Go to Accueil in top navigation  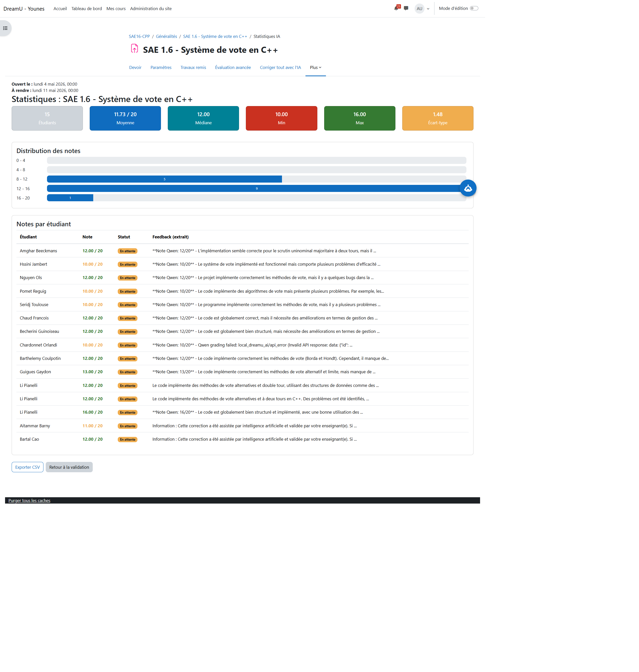tap(60, 9)
